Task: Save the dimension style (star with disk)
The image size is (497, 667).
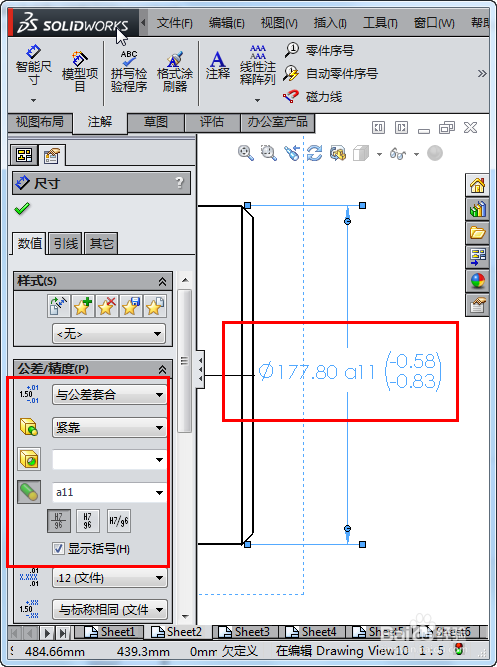Action: [x=130, y=306]
